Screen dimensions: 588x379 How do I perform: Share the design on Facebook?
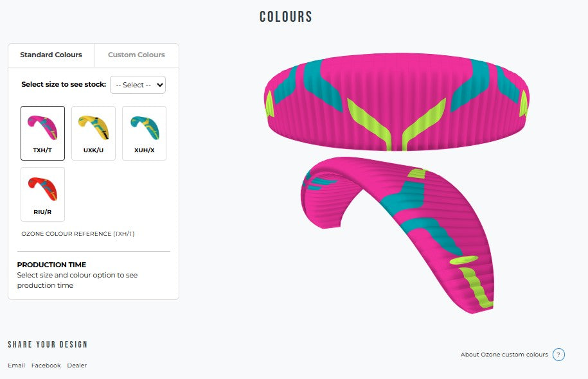(46, 366)
